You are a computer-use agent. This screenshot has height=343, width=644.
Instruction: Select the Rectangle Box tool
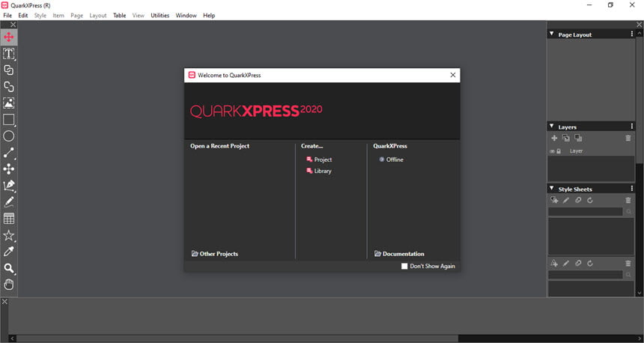pos(9,120)
